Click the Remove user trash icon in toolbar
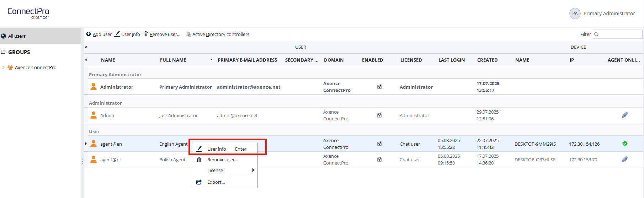 coord(145,34)
